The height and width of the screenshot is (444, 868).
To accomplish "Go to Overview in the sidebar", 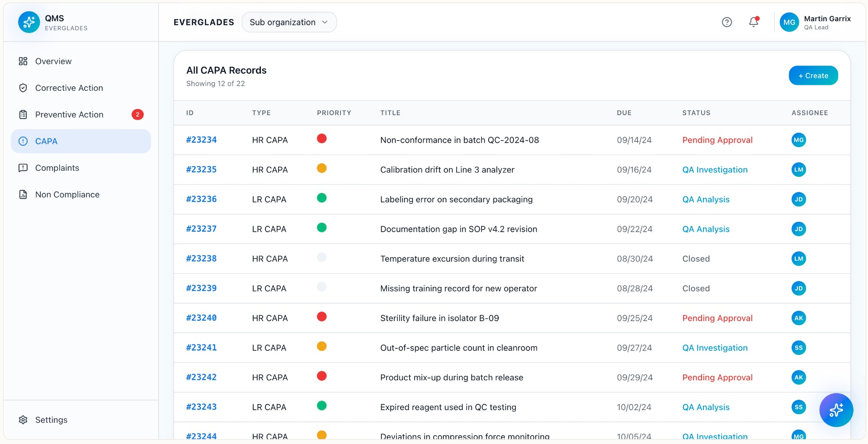I will pos(81,61).
